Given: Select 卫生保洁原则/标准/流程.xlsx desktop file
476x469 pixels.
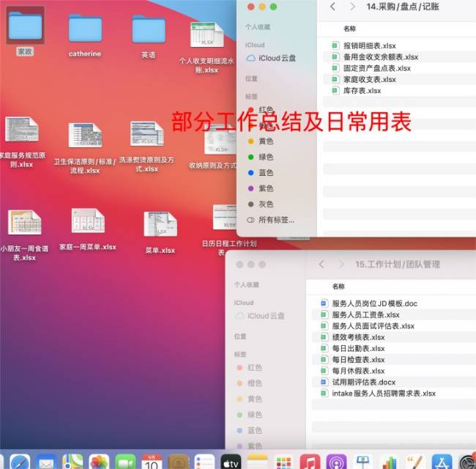Looking at the screenshot, I should point(85,135).
